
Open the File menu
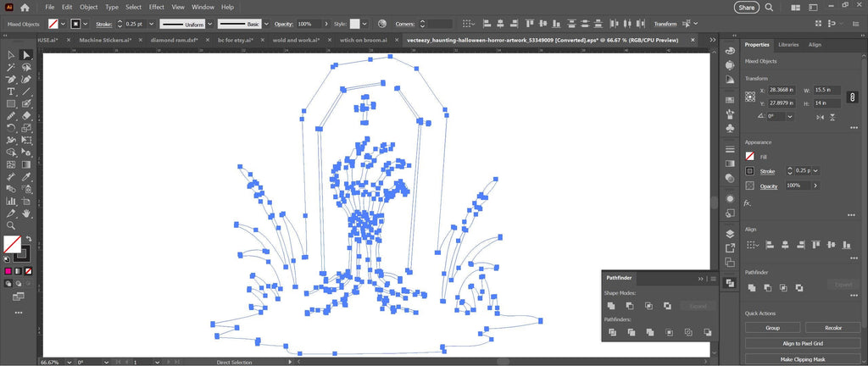pos(50,7)
